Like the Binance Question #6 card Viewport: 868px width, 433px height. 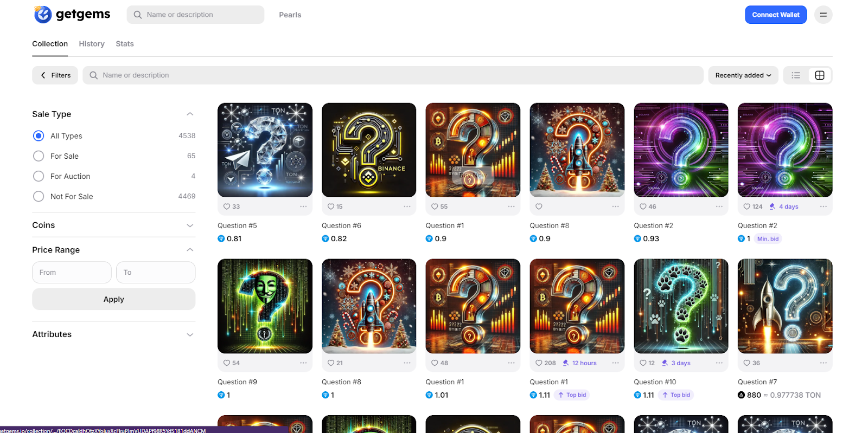(331, 206)
